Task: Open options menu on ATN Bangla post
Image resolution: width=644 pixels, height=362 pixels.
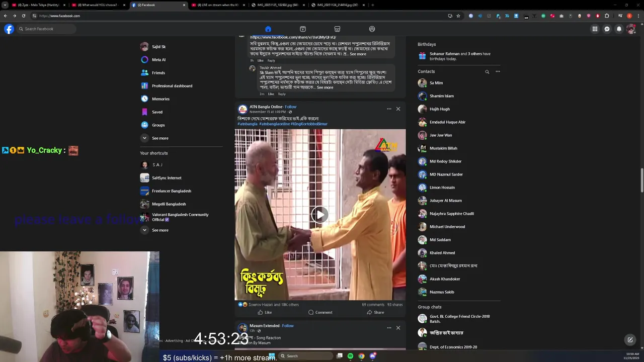Action: [389, 109]
